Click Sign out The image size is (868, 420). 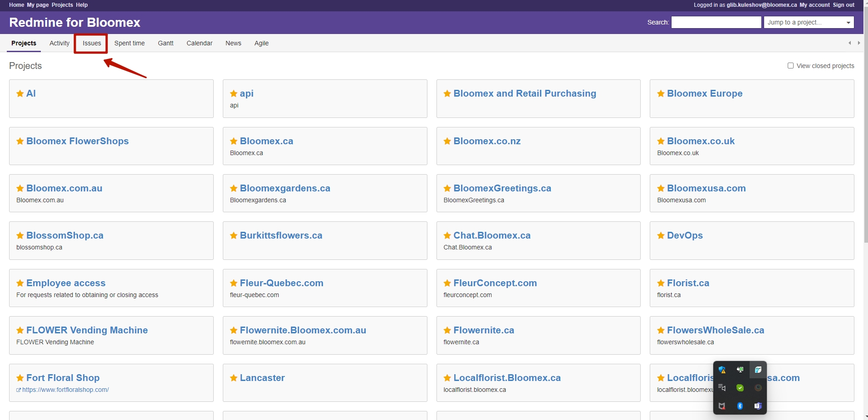tap(843, 5)
